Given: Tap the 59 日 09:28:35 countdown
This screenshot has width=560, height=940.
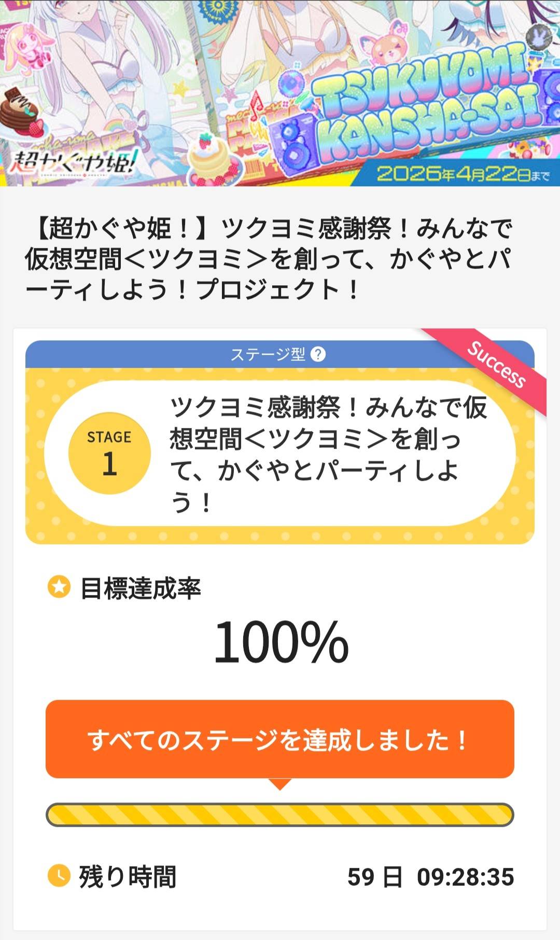Looking at the screenshot, I should [x=430, y=877].
